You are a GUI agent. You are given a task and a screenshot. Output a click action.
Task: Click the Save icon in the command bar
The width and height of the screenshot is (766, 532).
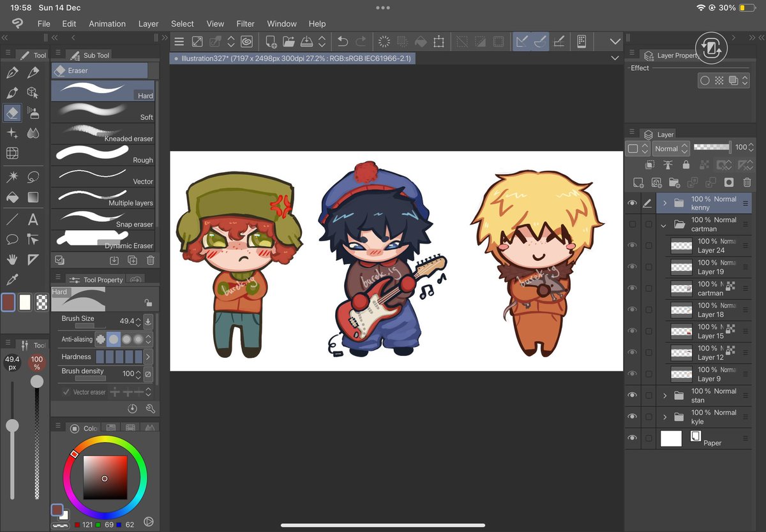[306, 41]
